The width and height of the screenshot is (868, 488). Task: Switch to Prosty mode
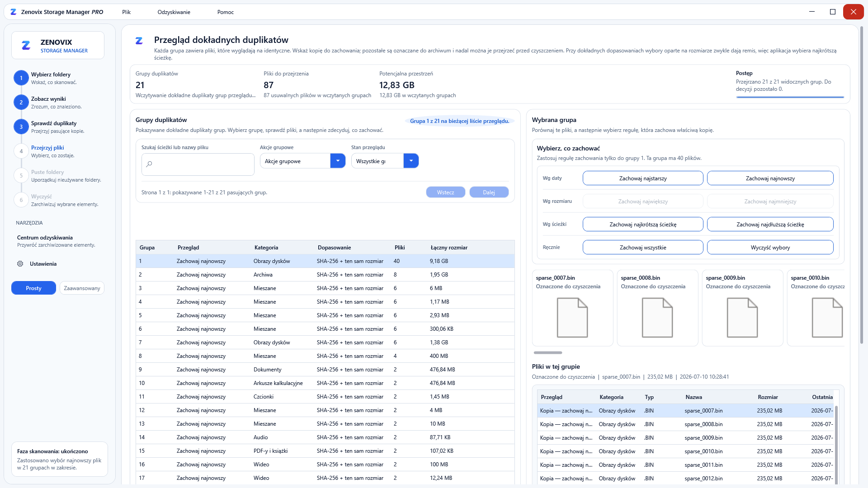click(x=33, y=288)
